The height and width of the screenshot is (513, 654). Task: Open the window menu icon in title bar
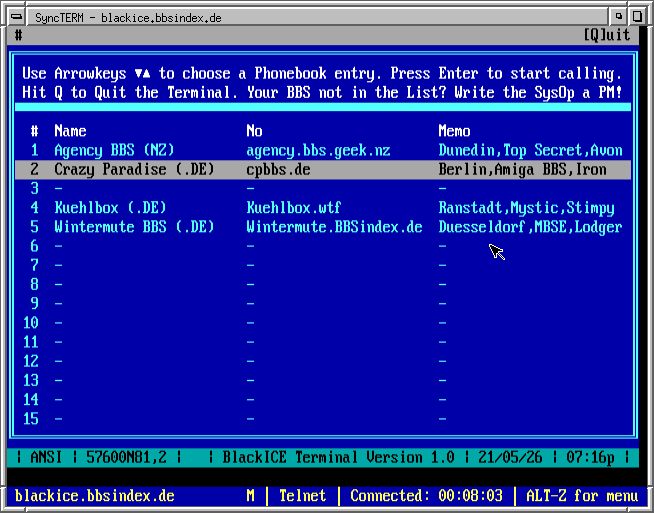(17, 17)
